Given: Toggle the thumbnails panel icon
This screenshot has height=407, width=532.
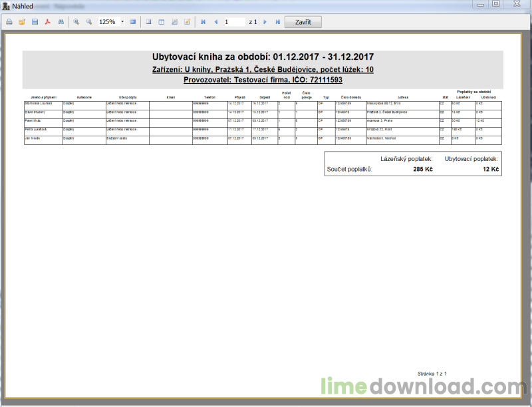Looking at the screenshot, I should tap(162, 22).
